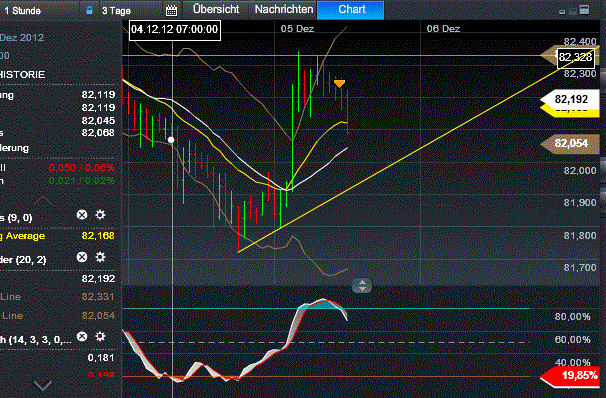Select the smallest window size icon top right
The image size is (606, 398).
point(562,12)
